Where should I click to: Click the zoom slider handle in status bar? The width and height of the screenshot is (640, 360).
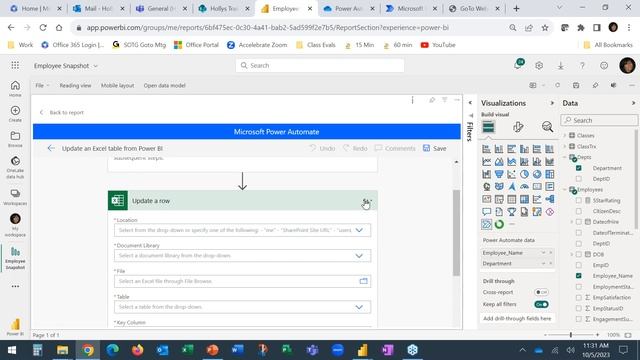point(571,335)
